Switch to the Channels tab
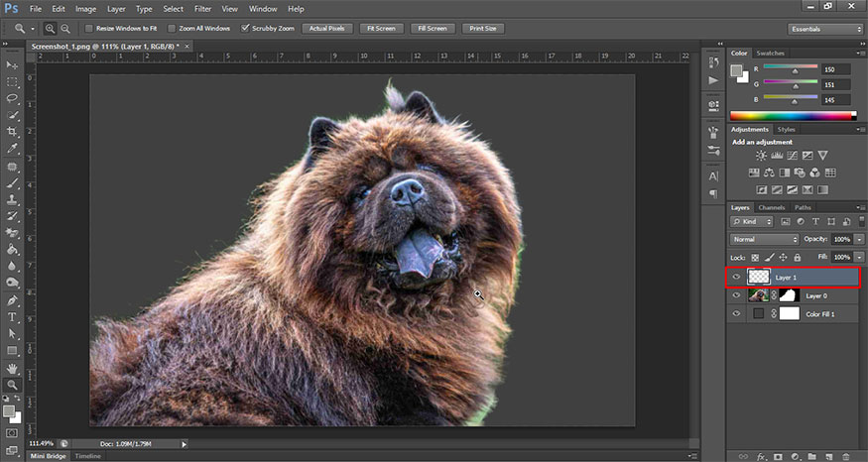The height and width of the screenshot is (462, 868). (x=772, y=207)
